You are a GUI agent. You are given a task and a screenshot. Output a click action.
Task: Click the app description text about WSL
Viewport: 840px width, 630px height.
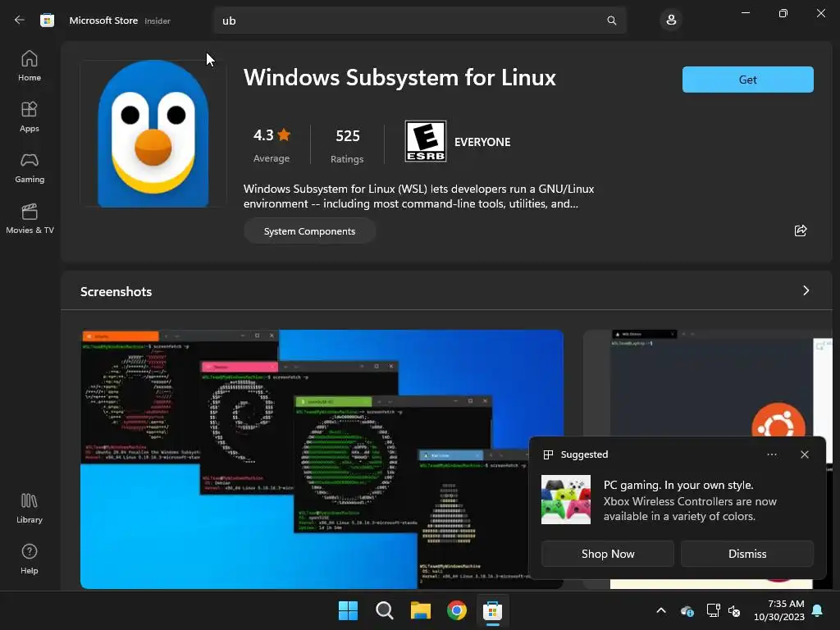tap(418, 196)
